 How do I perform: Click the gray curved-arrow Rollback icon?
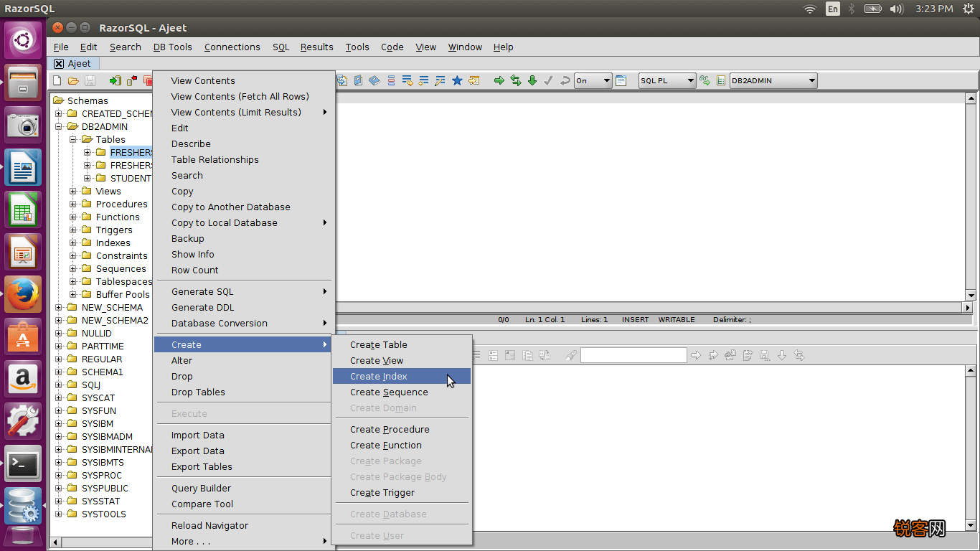(565, 81)
